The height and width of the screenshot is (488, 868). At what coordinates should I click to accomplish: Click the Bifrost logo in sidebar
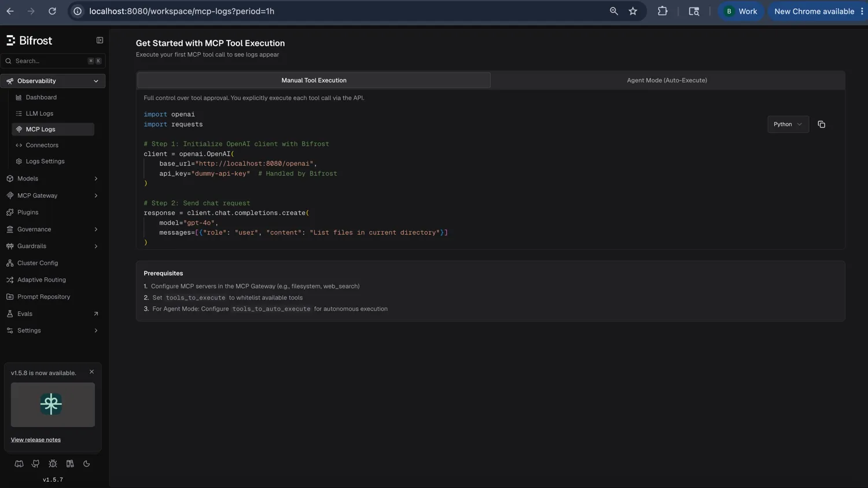click(29, 40)
